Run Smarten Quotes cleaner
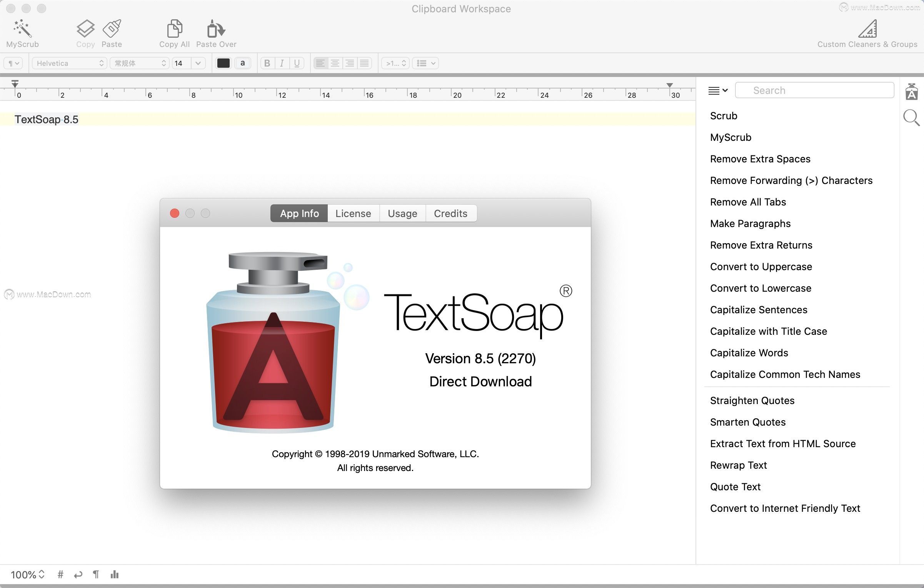The image size is (924, 588). click(x=748, y=422)
